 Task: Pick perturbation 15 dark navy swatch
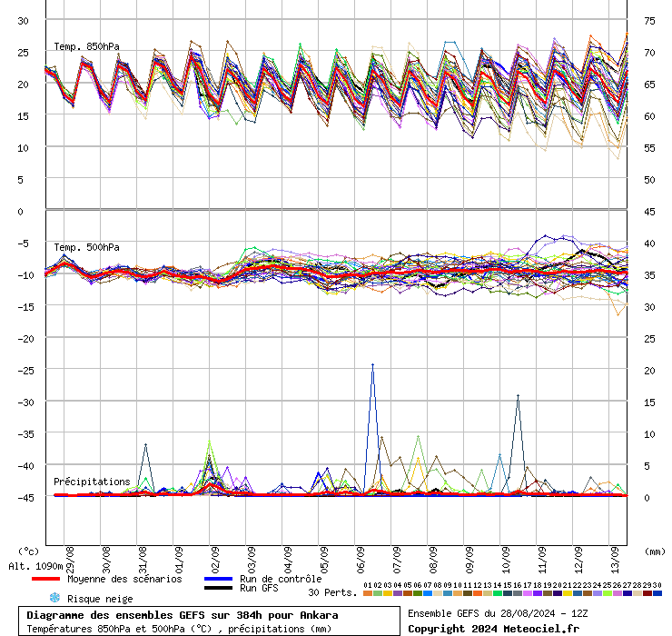508,593
